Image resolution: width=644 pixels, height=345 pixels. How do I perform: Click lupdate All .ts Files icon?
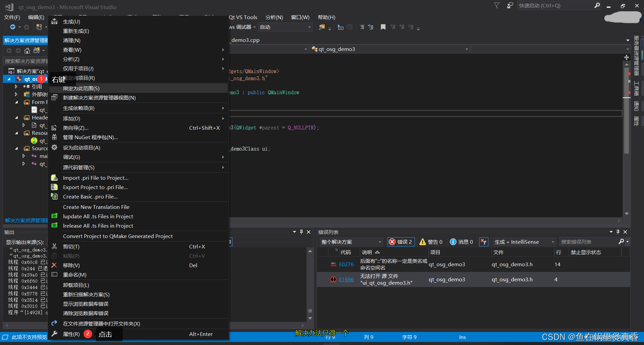coord(54,216)
